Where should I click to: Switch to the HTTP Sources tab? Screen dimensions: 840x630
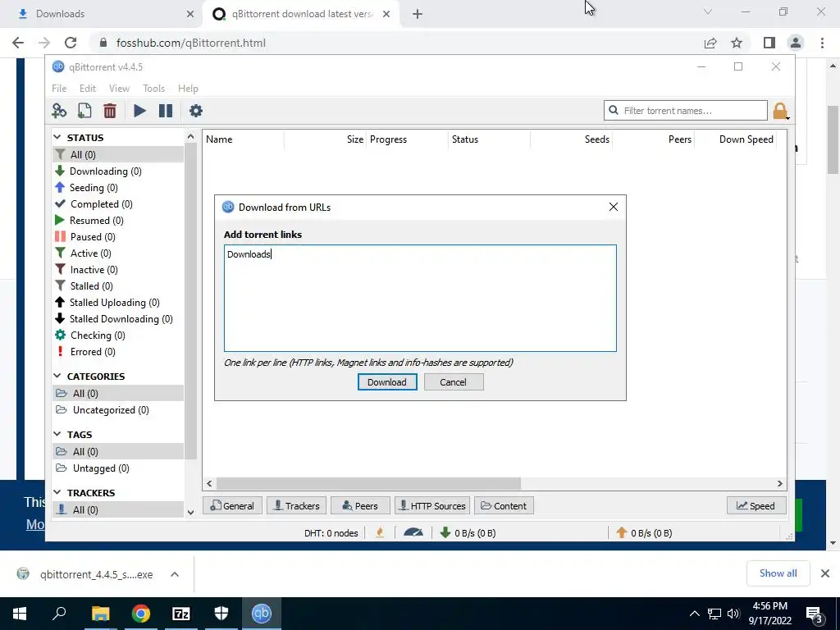click(432, 505)
